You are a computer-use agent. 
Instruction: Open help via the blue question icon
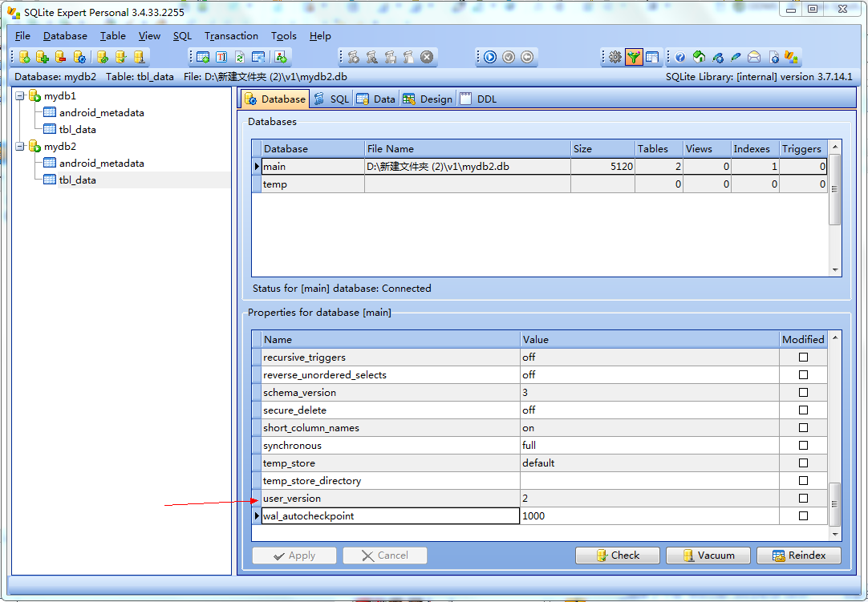click(680, 57)
